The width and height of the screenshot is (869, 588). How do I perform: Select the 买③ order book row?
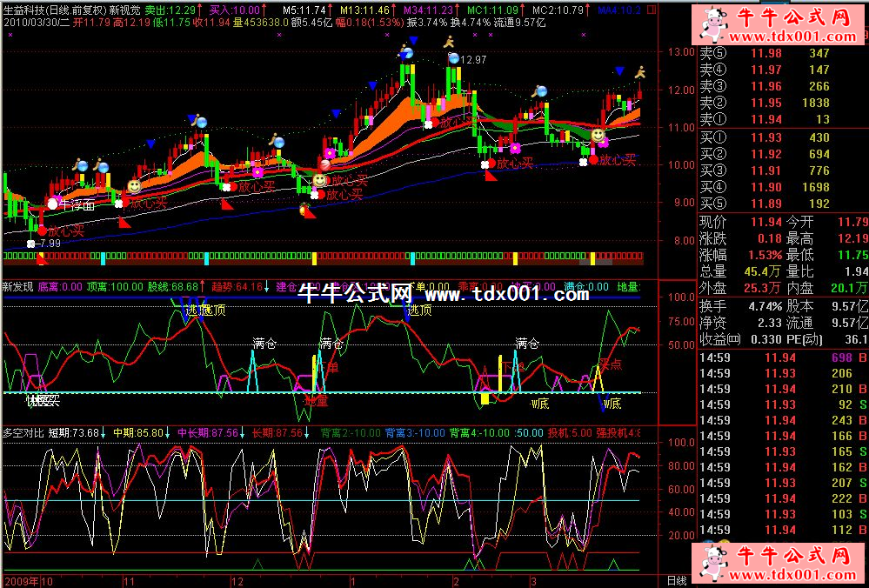click(781, 170)
